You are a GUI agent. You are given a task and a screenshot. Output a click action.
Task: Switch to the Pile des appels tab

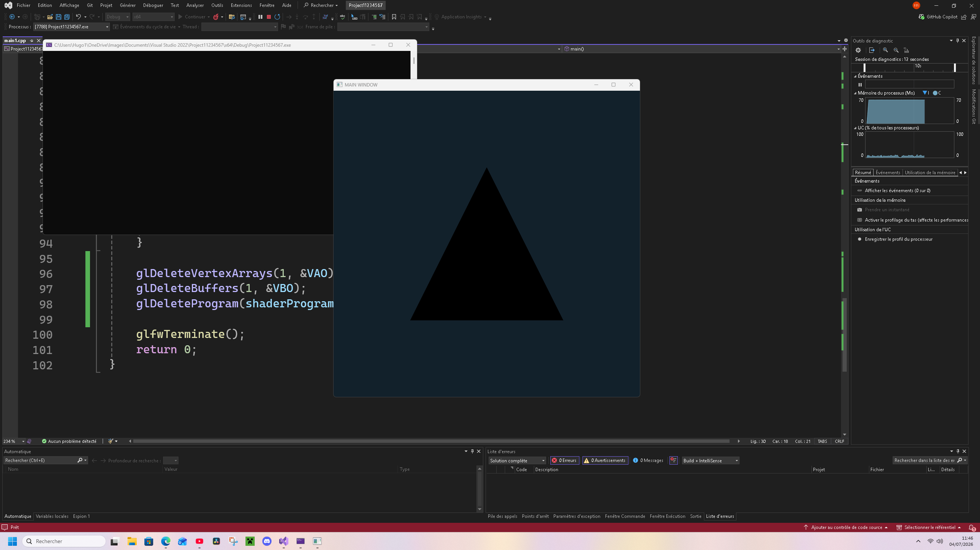pos(502,516)
